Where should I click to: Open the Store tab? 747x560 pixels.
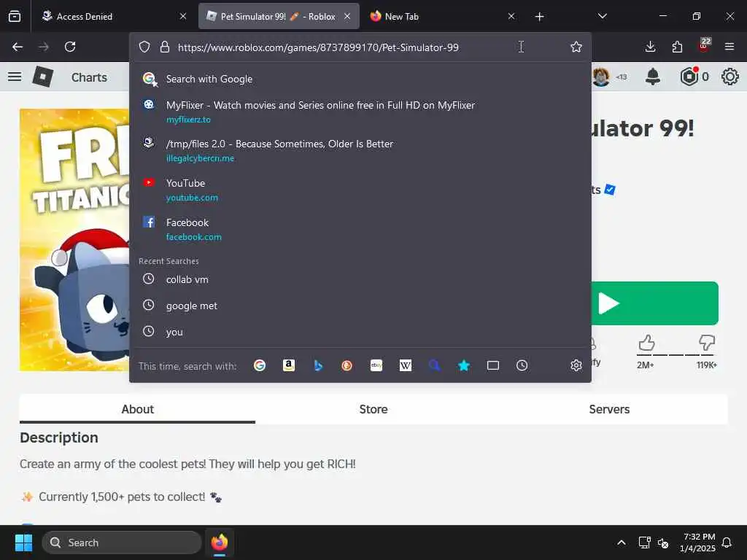point(373,409)
